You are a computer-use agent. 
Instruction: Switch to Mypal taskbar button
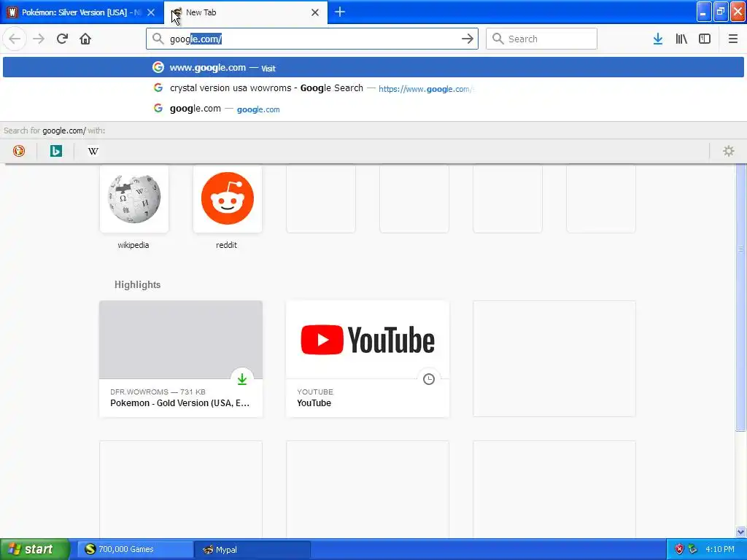click(252, 550)
